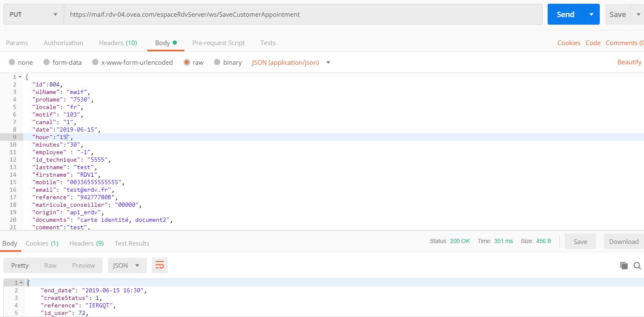
Task: Click the "createStatus": 1 response line
Action: pos(71,298)
